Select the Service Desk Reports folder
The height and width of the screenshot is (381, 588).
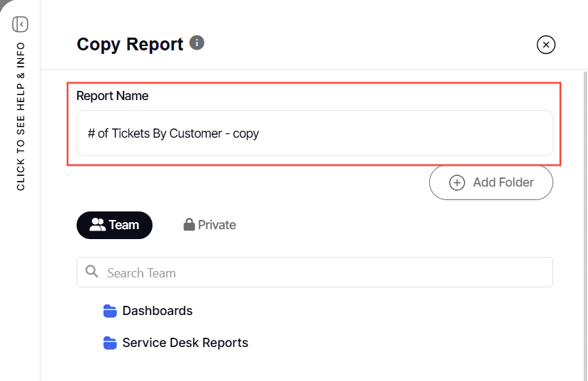coord(175,343)
